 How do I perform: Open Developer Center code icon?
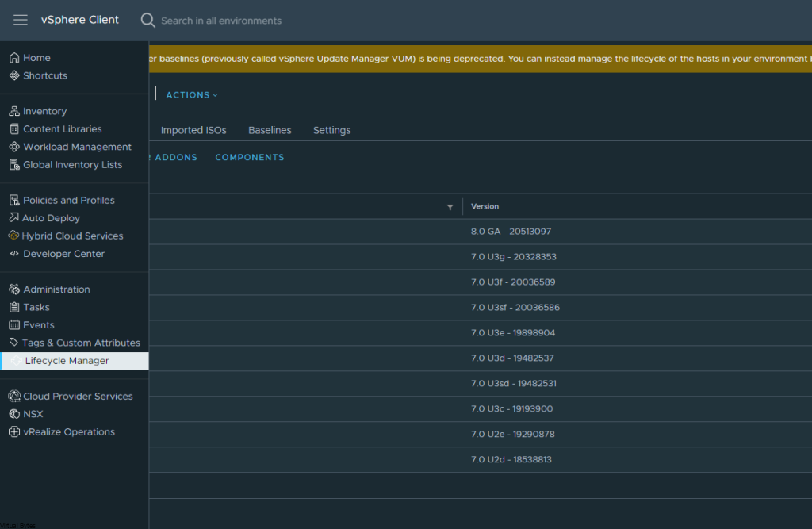point(14,254)
